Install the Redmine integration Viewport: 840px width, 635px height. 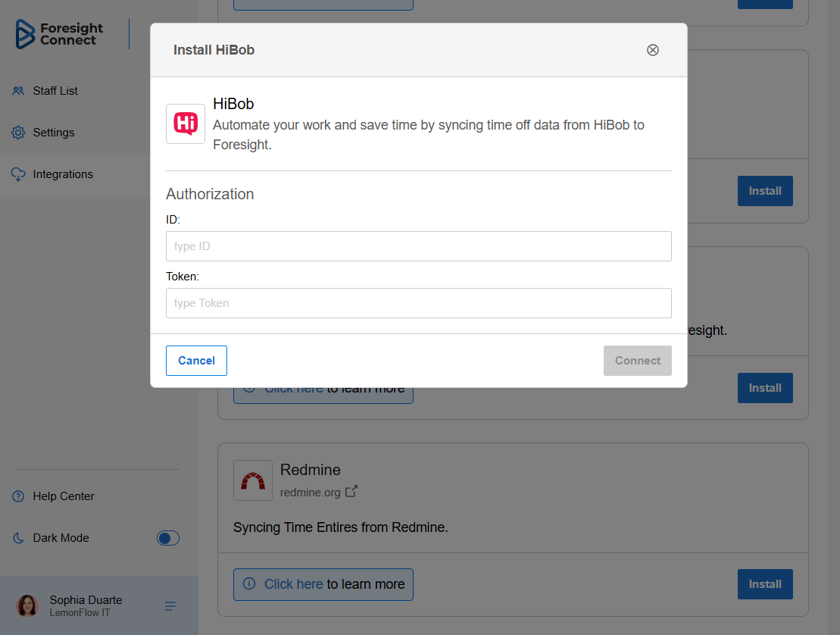pos(765,584)
